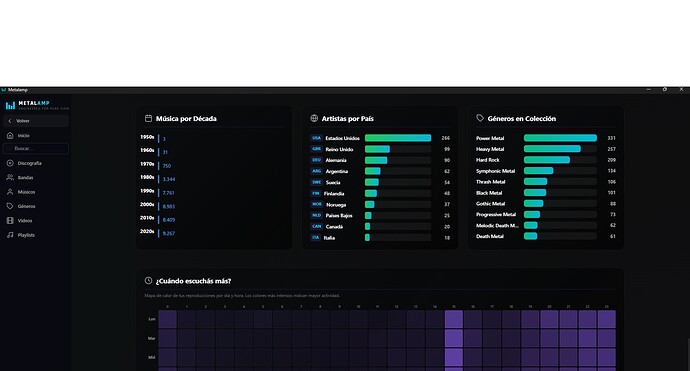The height and width of the screenshot is (371, 690).
Task: Click the vertical scrollbar thumb at right edge
Action: [688, 354]
